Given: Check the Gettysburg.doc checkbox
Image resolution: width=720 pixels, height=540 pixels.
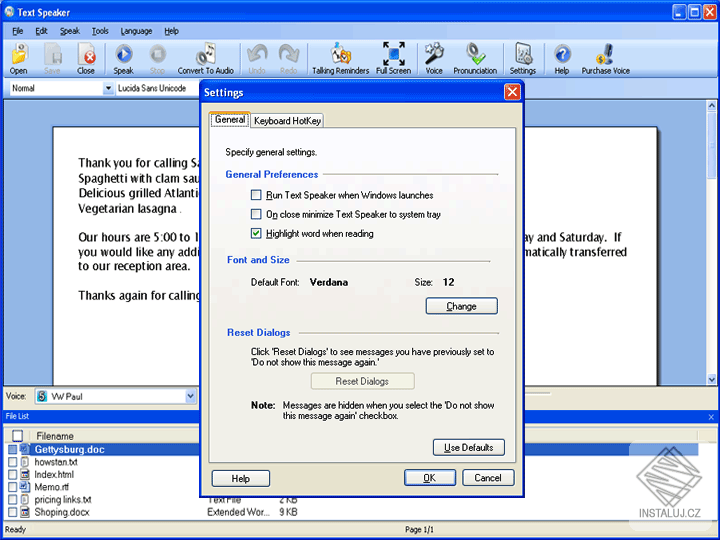Looking at the screenshot, I should [12, 449].
